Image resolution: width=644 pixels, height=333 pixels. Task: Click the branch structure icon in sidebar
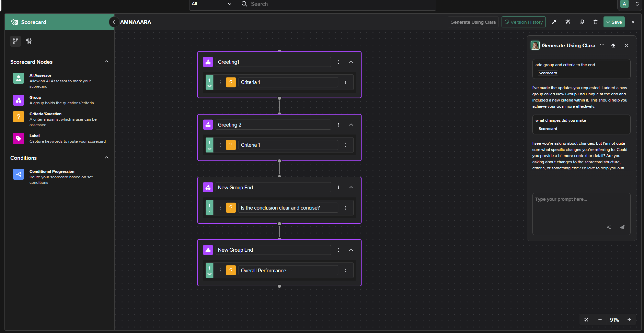15,41
